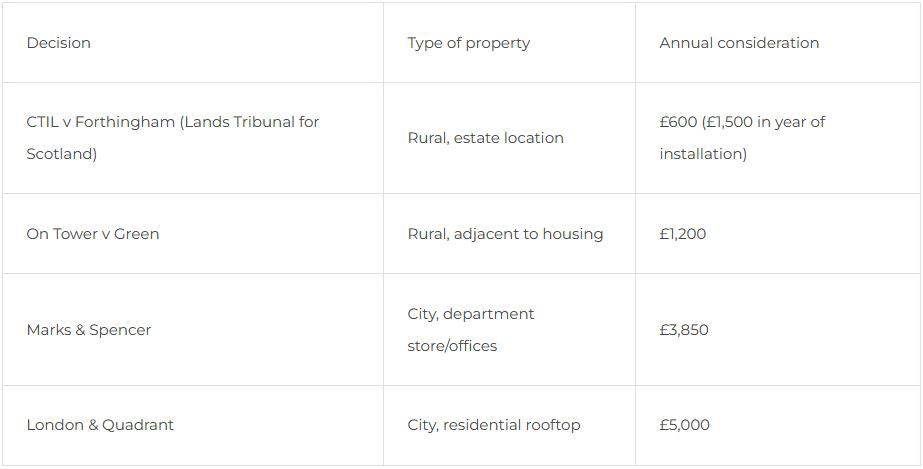Select the City, residential rooftop cell
The width and height of the screenshot is (923, 469).
493,425
